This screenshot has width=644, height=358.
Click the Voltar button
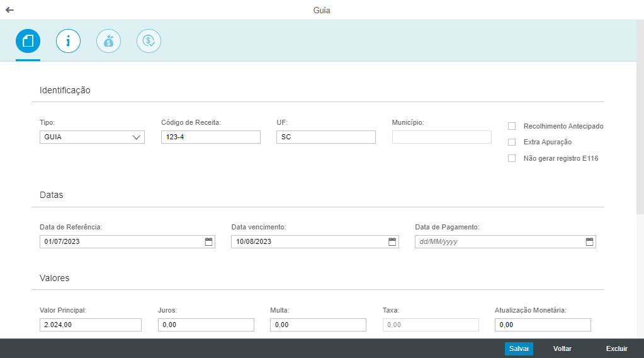(x=562, y=349)
